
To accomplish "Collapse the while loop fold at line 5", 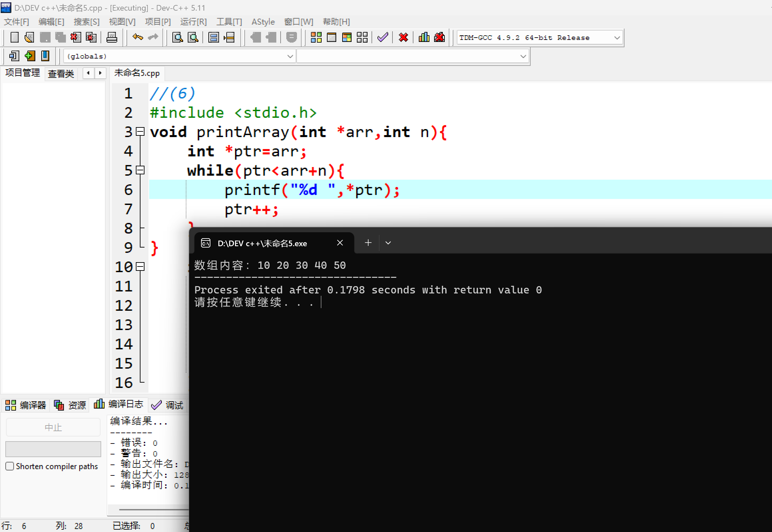I will (140, 170).
